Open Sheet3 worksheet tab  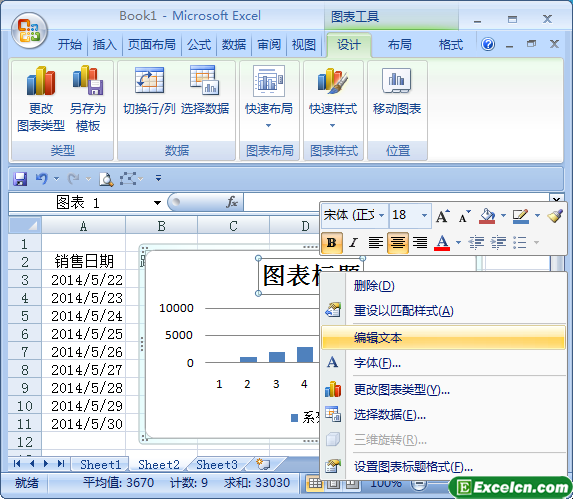pos(217,464)
